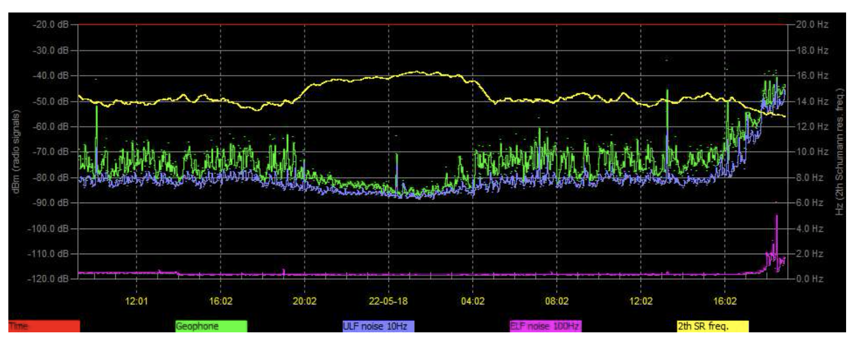Screen dimensions: 868x349
Task: Click the 04:02 time axis label
Action: pyautogui.click(x=473, y=301)
